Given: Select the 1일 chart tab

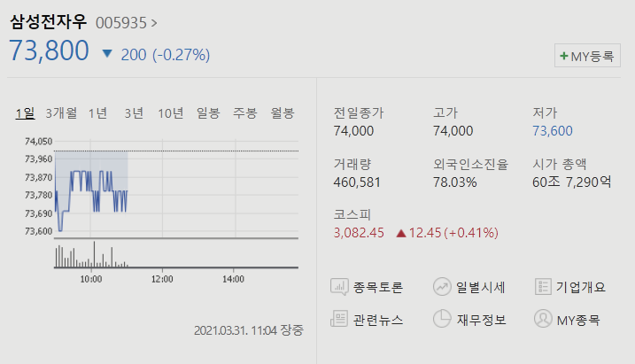Looking at the screenshot, I should (25, 113).
